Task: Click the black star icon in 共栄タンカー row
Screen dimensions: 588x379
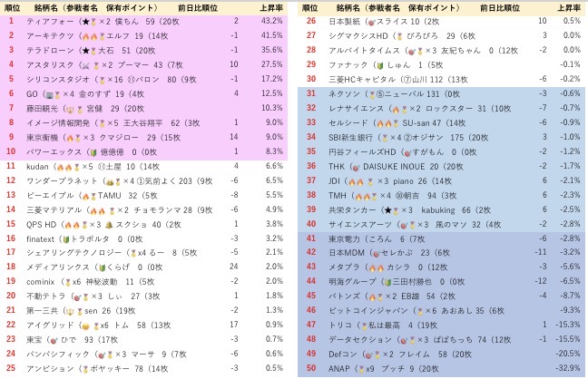Action: pos(388,210)
